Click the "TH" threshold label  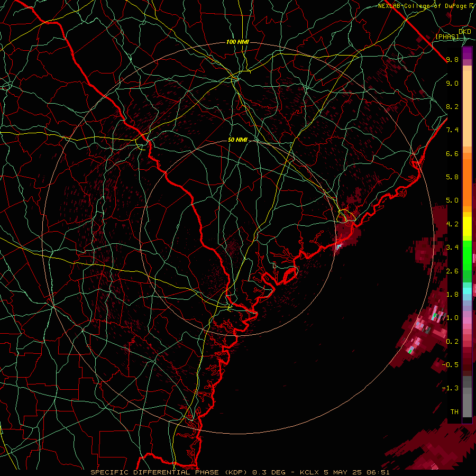click(x=454, y=412)
